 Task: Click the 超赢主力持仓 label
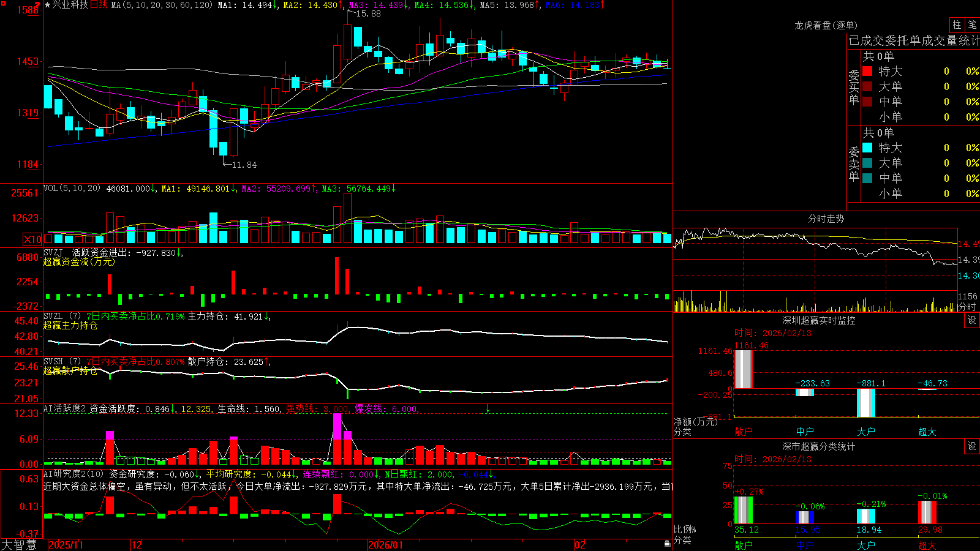[x=70, y=325]
